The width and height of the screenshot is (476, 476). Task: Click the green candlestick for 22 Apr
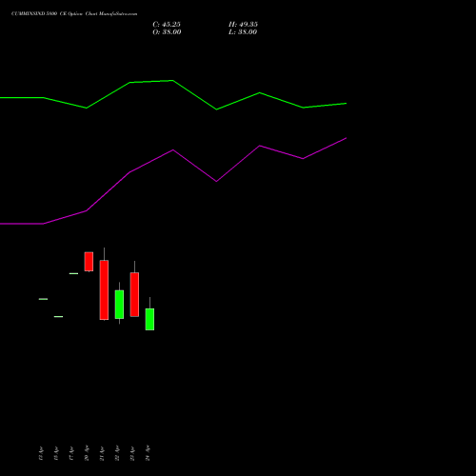pos(119,305)
